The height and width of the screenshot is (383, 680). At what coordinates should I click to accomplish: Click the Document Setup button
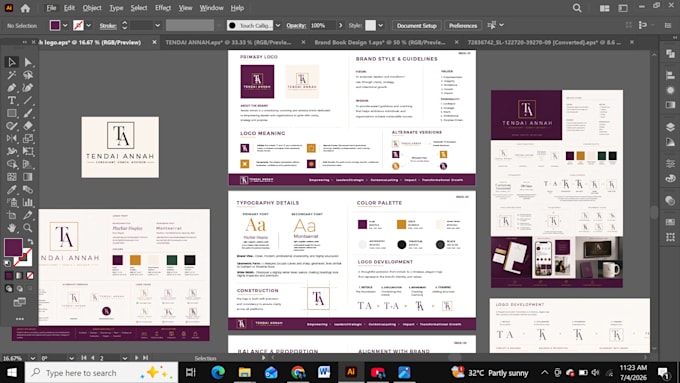click(x=417, y=26)
